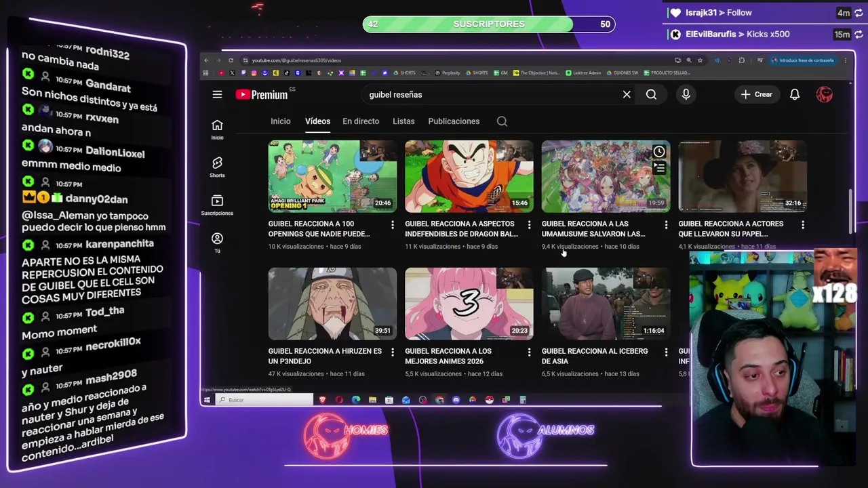Open the Publicaciones tab
The height and width of the screenshot is (488, 868).
tap(454, 121)
